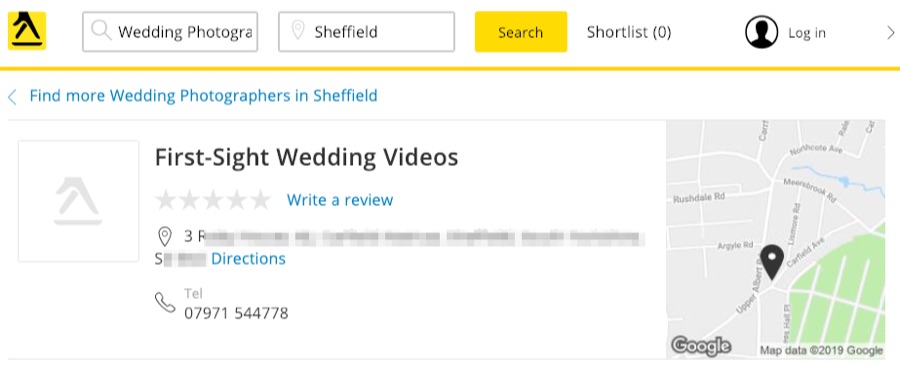
Task: Click the right chevron next to Log in
Action: [890, 33]
